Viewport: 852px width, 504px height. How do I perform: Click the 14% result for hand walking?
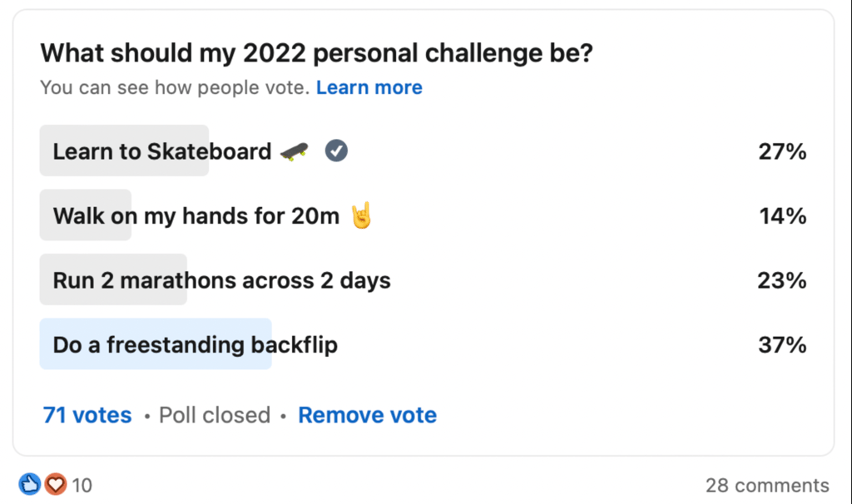coord(783,215)
